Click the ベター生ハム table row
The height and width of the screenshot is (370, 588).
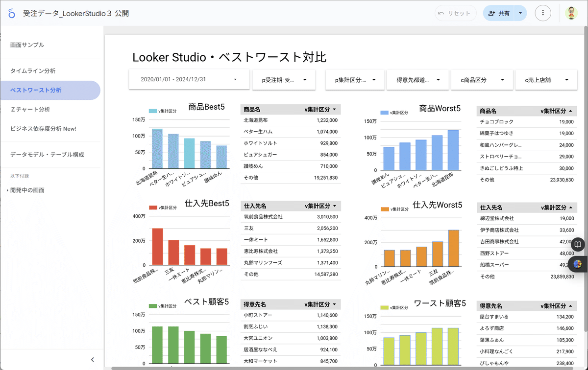pos(291,132)
